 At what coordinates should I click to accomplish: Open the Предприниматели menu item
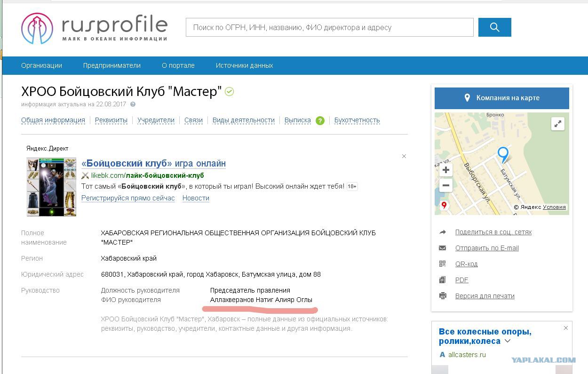tap(112, 65)
